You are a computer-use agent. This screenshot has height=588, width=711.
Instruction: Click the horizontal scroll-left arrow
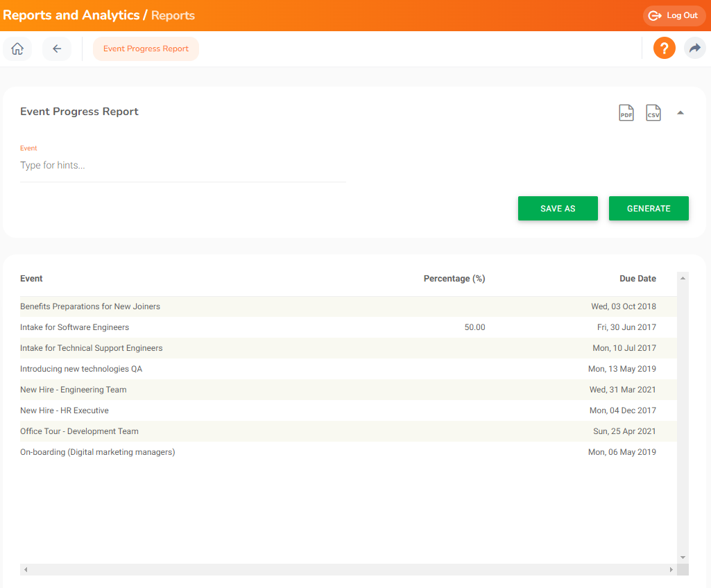coord(26,569)
